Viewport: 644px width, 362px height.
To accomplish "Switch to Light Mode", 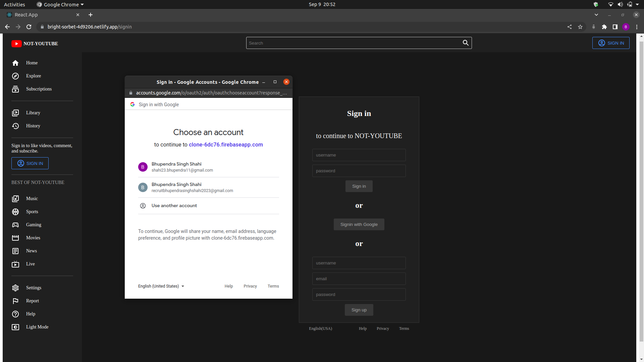I will point(37,327).
